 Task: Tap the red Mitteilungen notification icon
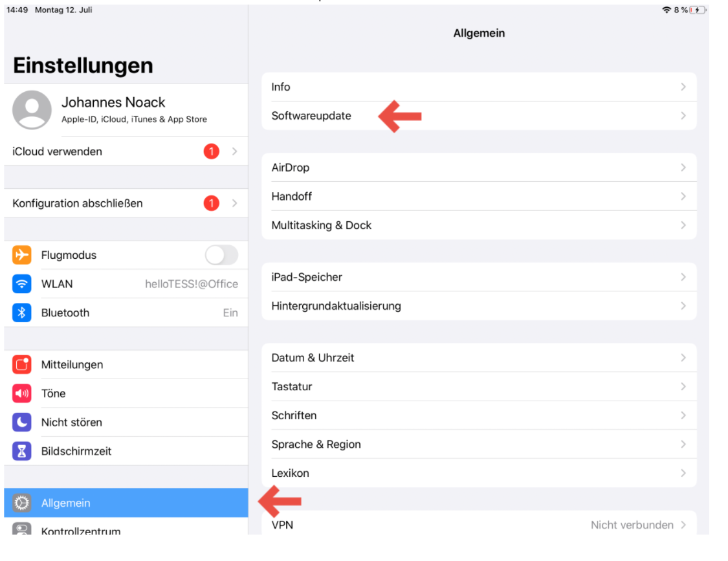point(22,364)
